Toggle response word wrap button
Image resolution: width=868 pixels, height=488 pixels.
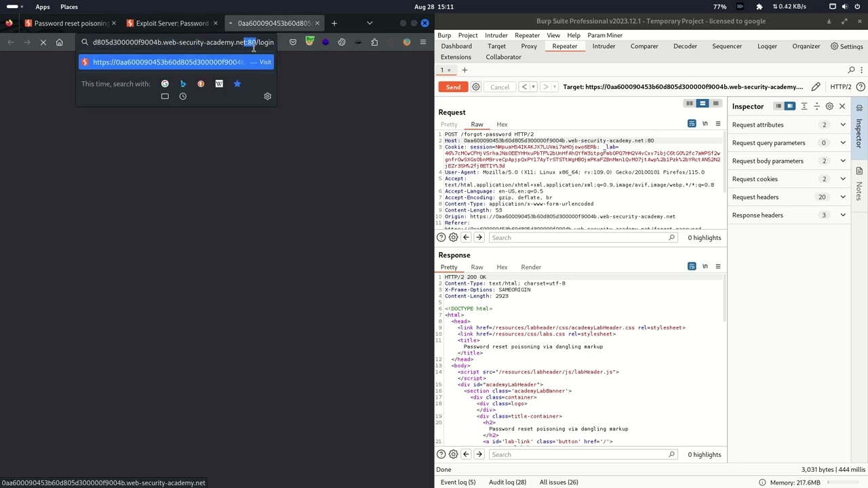coord(692,266)
